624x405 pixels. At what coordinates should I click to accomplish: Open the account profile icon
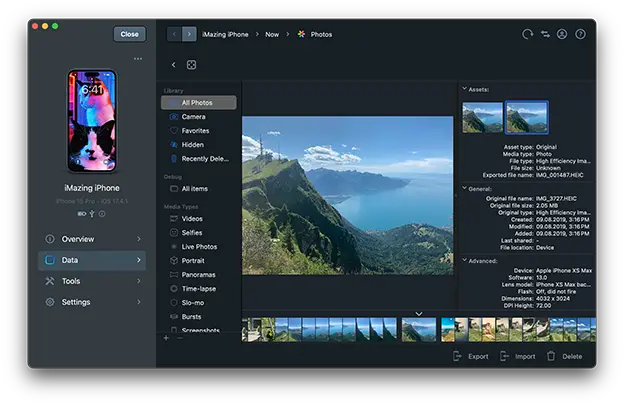pos(562,34)
